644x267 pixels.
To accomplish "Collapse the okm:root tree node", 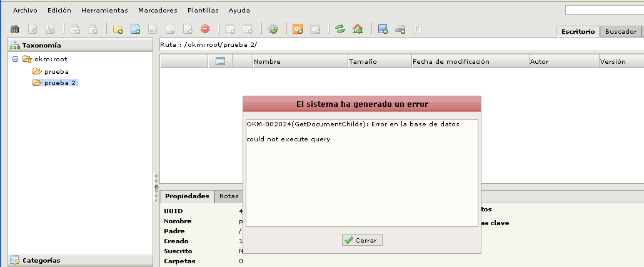I will click(15, 59).
